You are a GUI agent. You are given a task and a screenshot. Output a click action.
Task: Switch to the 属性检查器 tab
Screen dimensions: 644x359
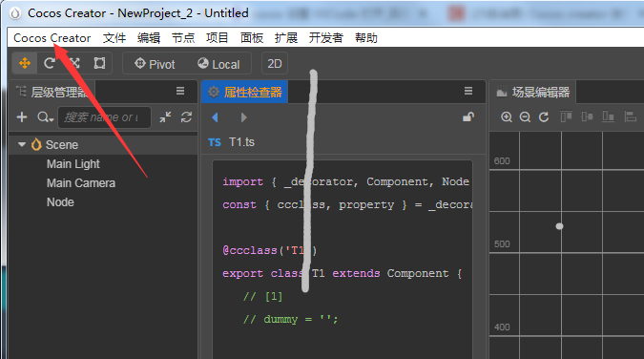[x=245, y=92]
